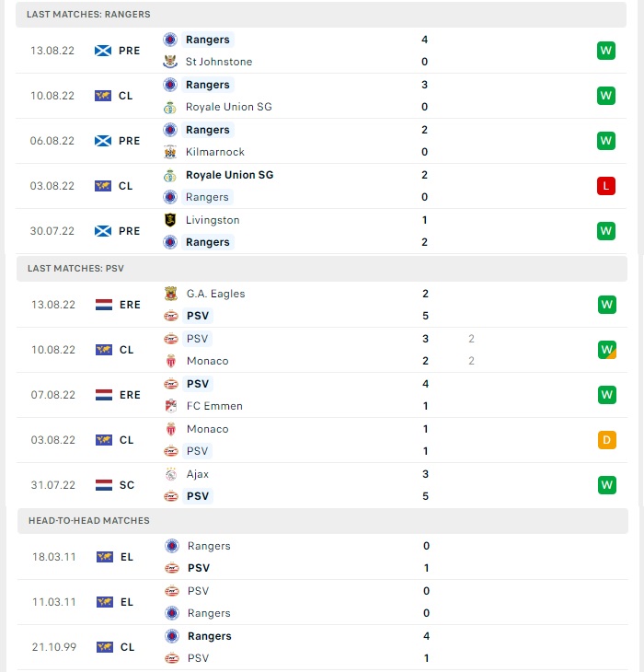Click the Scotland flag on 13.08.22 match

103,51
